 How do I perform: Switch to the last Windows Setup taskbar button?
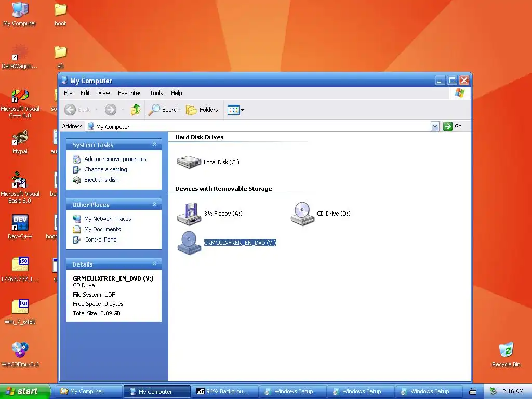tap(429, 391)
